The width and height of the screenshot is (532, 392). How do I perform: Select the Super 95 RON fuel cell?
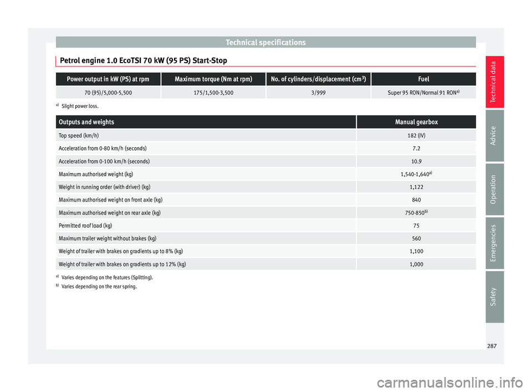pyautogui.click(x=423, y=92)
